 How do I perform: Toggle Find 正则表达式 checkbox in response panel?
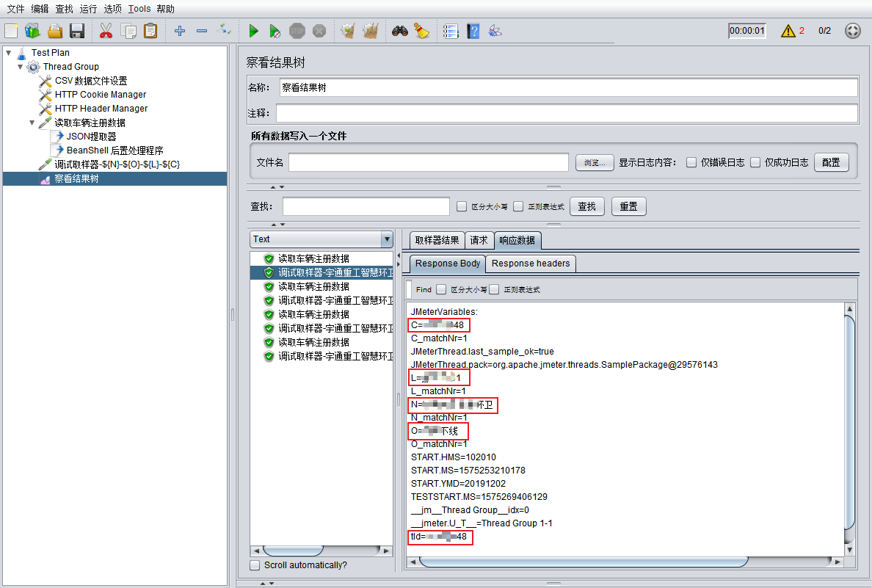(x=494, y=289)
